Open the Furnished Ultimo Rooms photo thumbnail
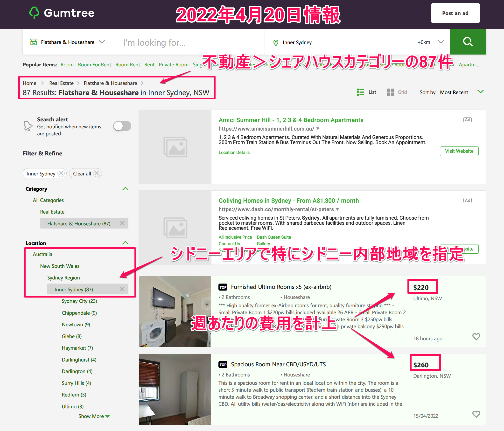The image size is (504, 431). pos(175,312)
